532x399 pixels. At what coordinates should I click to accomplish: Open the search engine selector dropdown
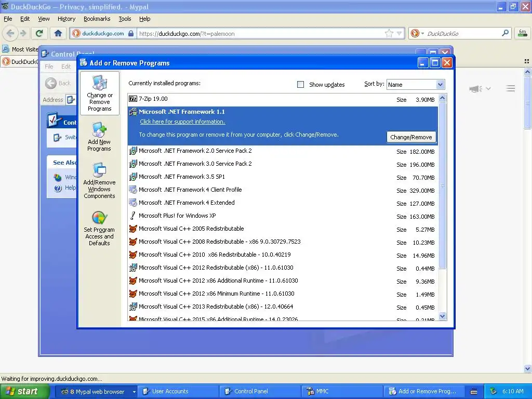[422, 34]
